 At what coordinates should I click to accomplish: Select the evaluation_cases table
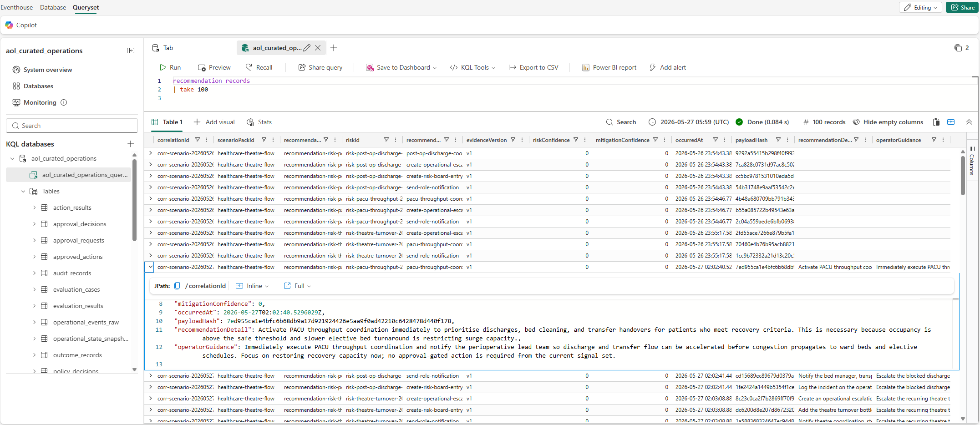[76, 289]
